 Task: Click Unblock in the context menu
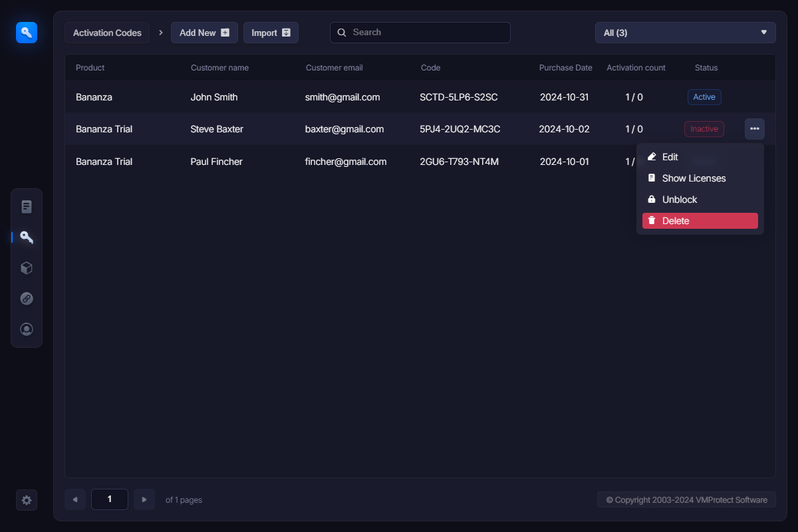[x=679, y=199]
